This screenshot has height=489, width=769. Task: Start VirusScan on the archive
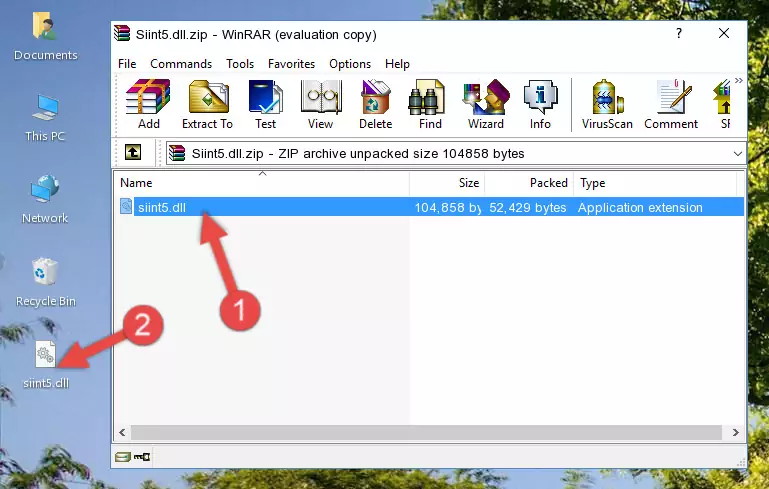(607, 104)
